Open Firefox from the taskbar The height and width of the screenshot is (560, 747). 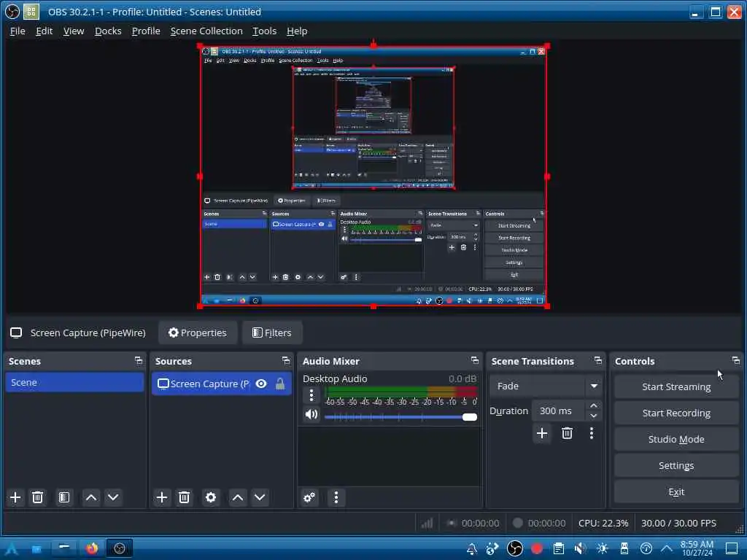click(92, 548)
